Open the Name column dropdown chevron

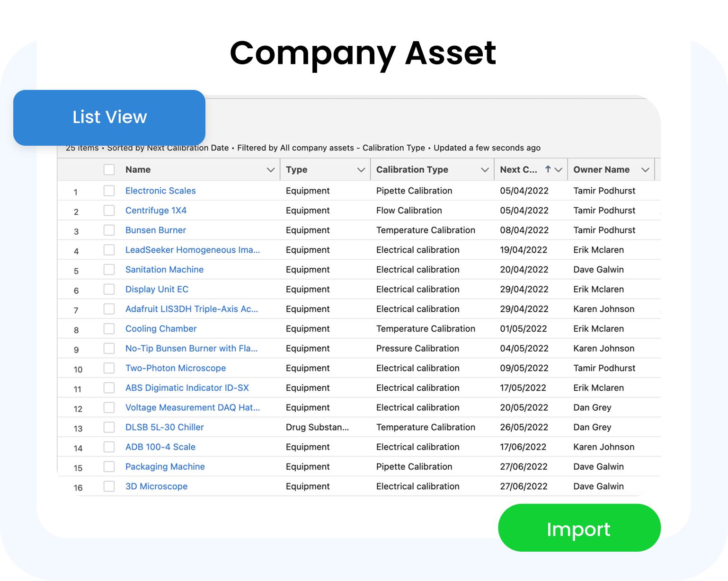(x=271, y=170)
